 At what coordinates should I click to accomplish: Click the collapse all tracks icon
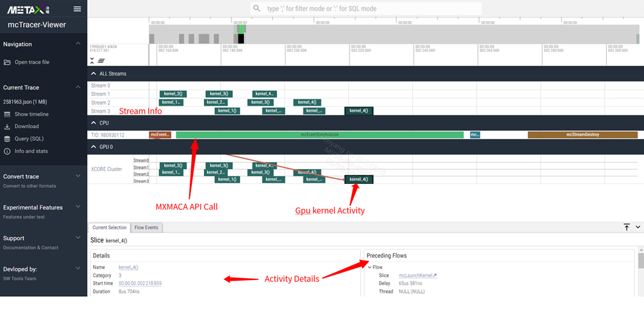tap(92, 61)
